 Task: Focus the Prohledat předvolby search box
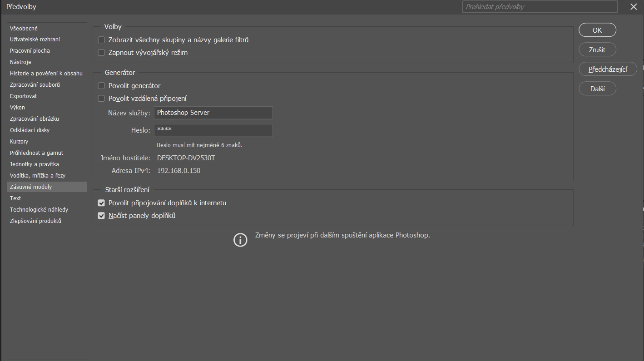click(540, 7)
